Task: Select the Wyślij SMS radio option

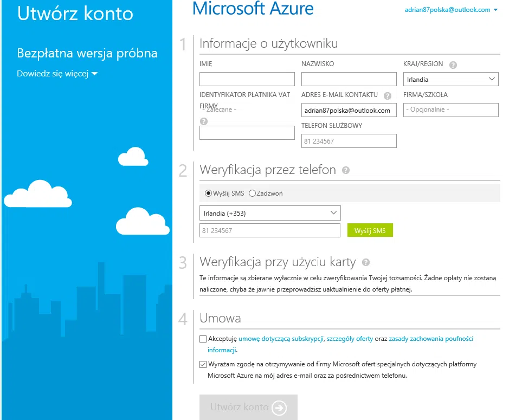Action: [x=208, y=193]
